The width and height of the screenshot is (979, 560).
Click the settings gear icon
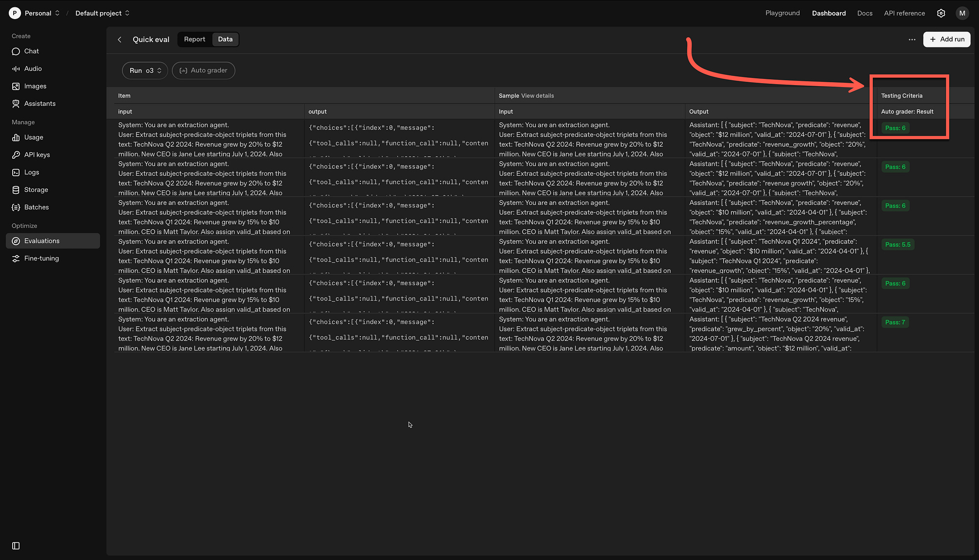click(x=941, y=13)
